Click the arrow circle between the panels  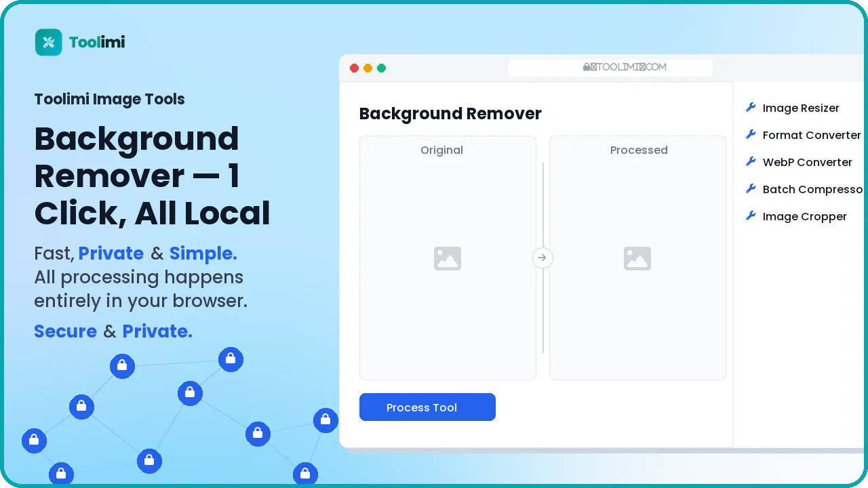click(x=542, y=258)
